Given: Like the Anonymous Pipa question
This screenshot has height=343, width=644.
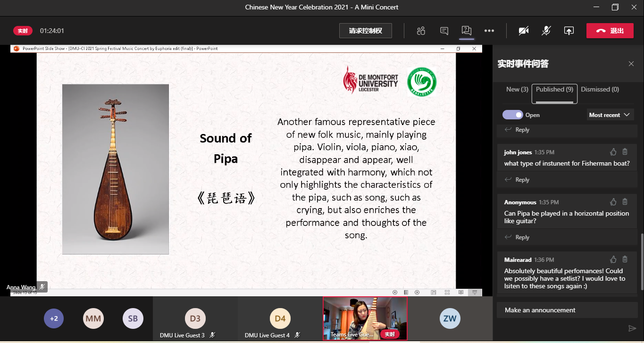Looking at the screenshot, I should (x=613, y=202).
